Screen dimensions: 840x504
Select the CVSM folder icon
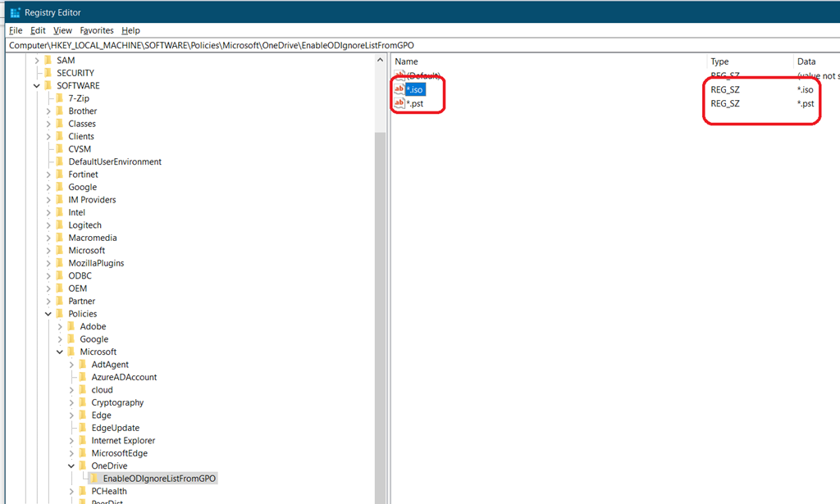coord(60,149)
